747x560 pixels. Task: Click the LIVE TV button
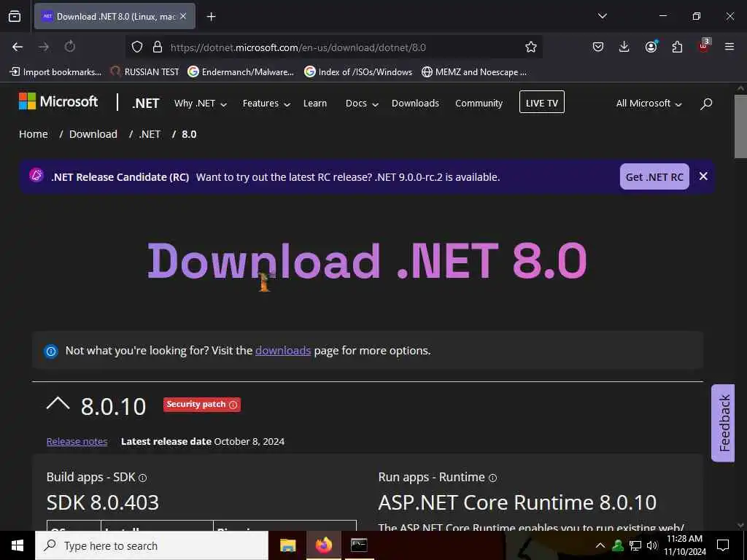point(542,102)
